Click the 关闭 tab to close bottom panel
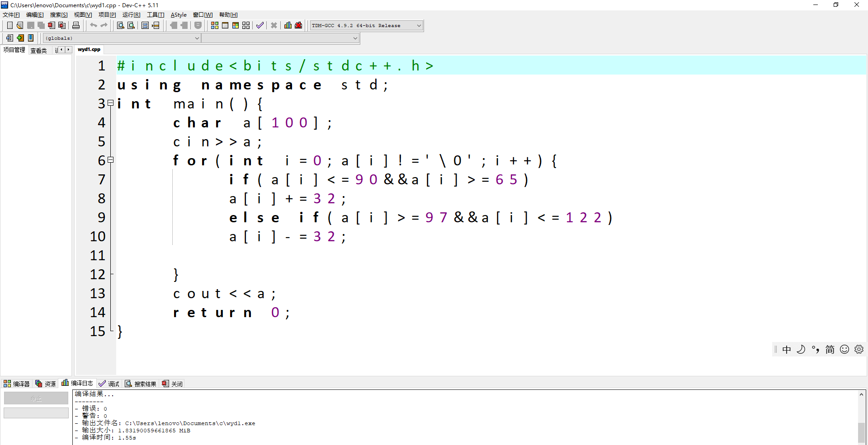 coord(172,384)
